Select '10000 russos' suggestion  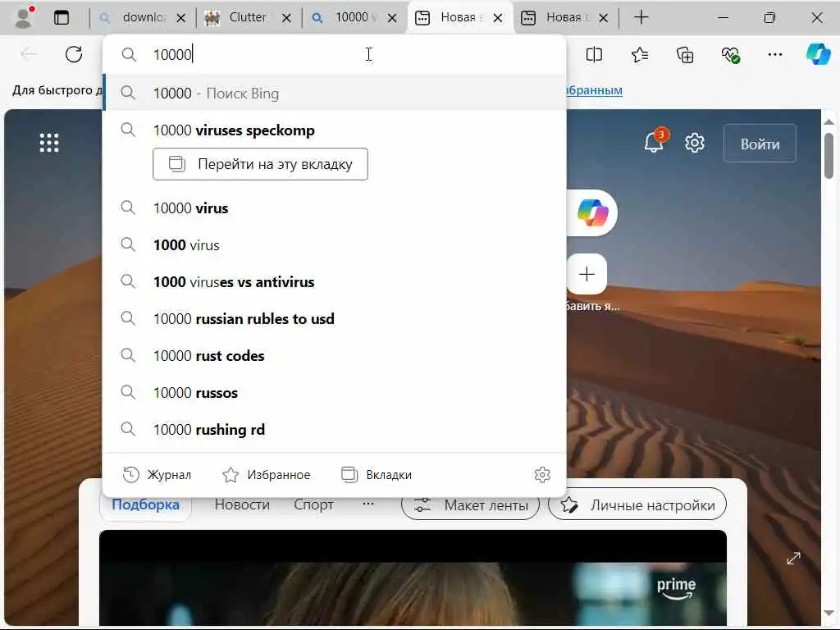(x=335, y=393)
